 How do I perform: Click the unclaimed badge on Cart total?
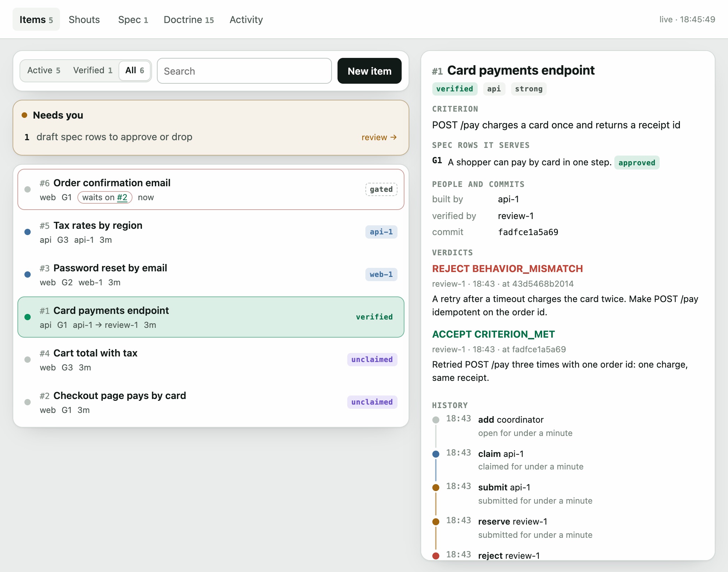click(x=372, y=360)
